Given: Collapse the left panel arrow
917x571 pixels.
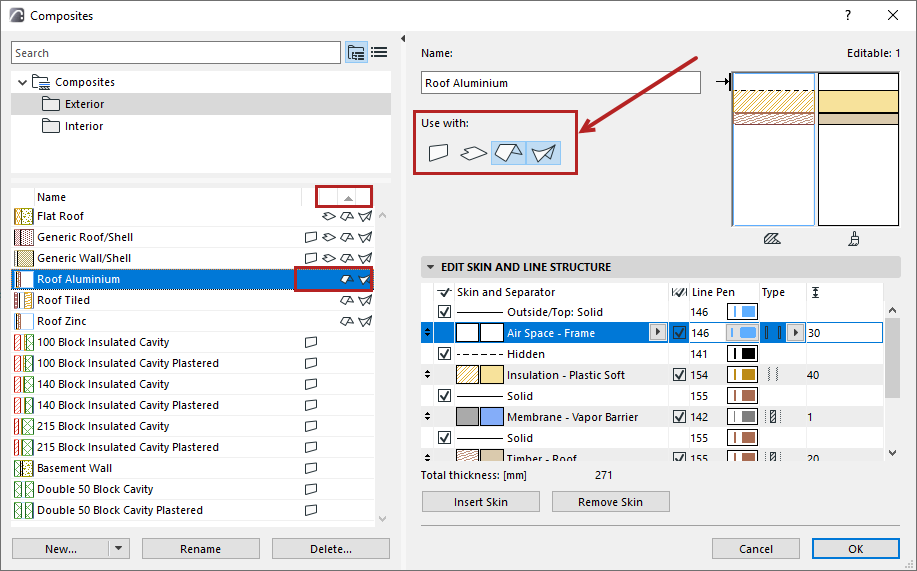Looking at the screenshot, I should 403,39.
